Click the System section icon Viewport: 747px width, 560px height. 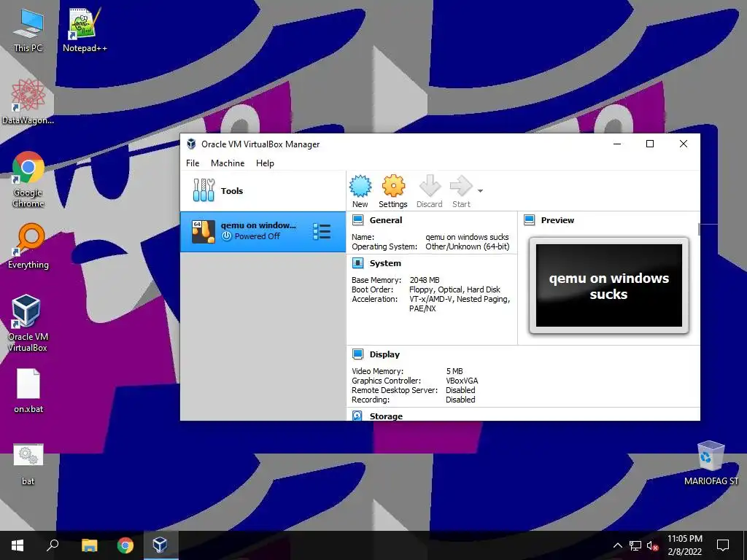(x=357, y=262)
